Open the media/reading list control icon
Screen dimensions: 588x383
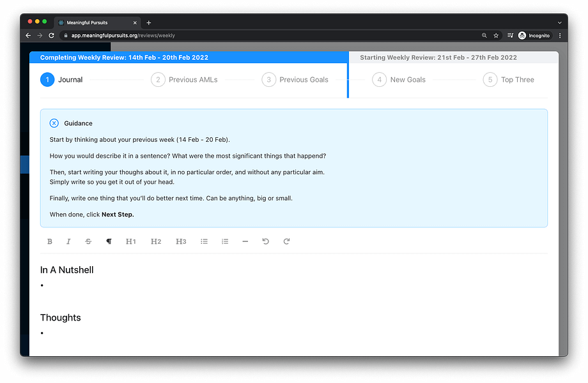click(x=511, y=36)
